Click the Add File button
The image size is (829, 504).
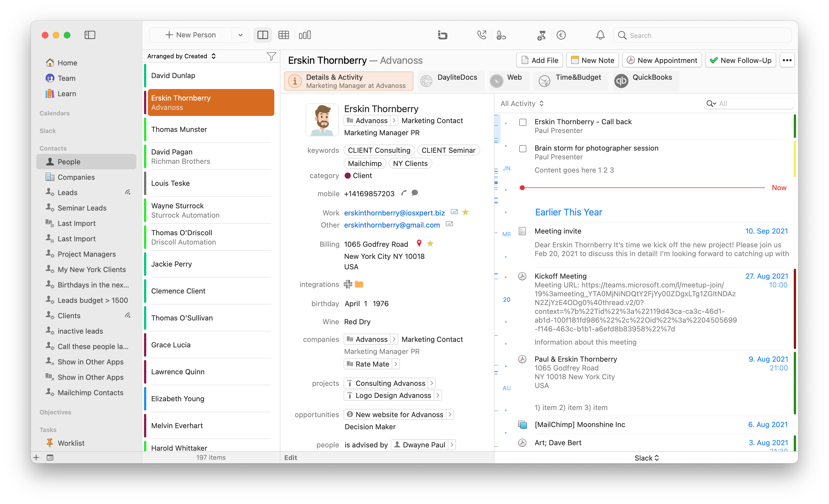tap(540, 60)
